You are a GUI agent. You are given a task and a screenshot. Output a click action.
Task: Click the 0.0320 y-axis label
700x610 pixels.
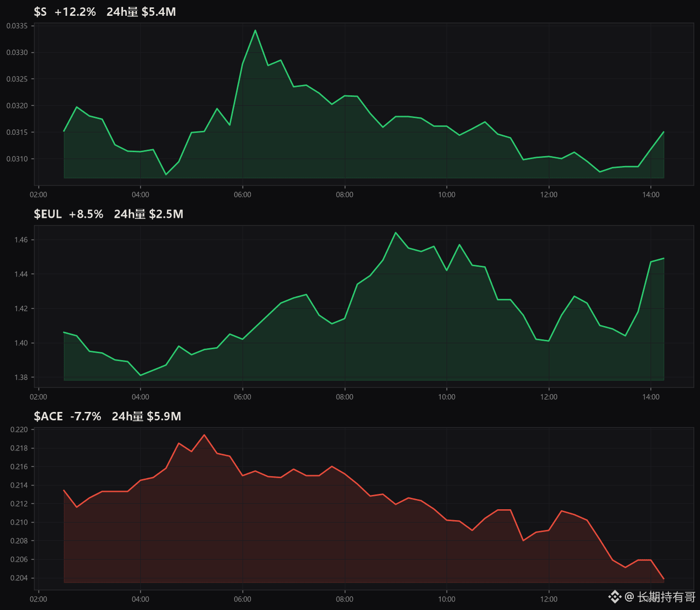point(17,106)
